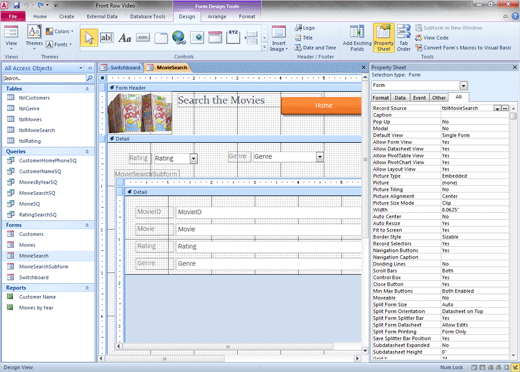The height and width of the screenshot is (372, 520).
Task: Click the form selector square
Action: pyautogui.click(x=103, y=78)
